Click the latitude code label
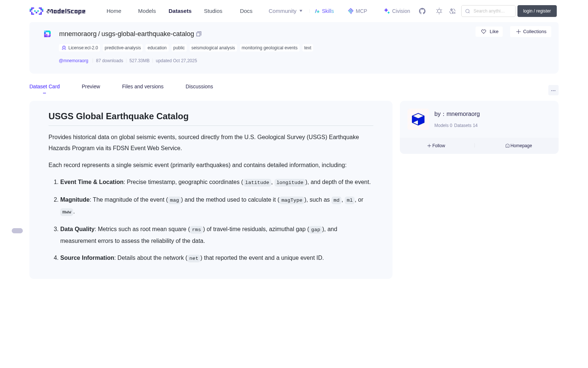Image resolution: width=588 pixels, height=368 pixels. [x=257, y=183]
